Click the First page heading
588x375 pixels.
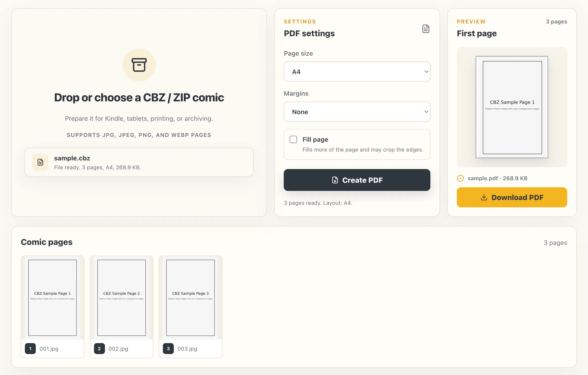pos(477,33)
